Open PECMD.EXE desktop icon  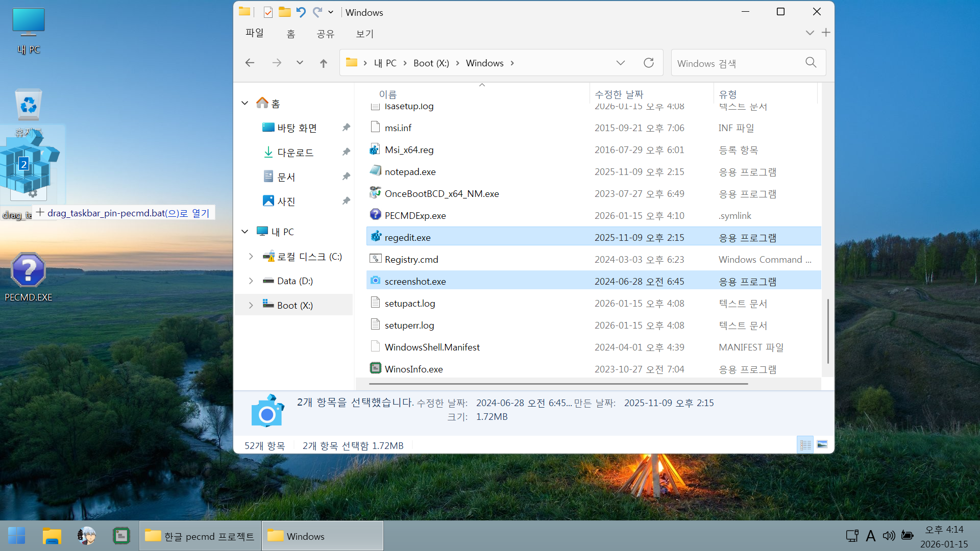pos(28,270)
